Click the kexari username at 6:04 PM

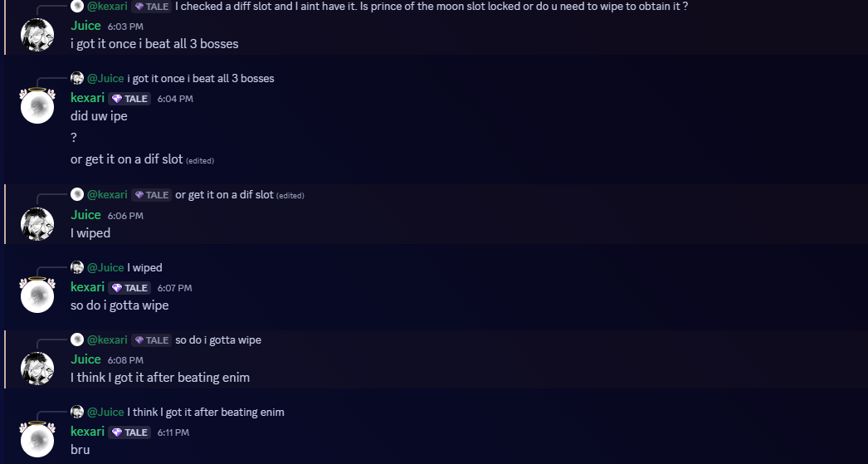click(87, 98)
